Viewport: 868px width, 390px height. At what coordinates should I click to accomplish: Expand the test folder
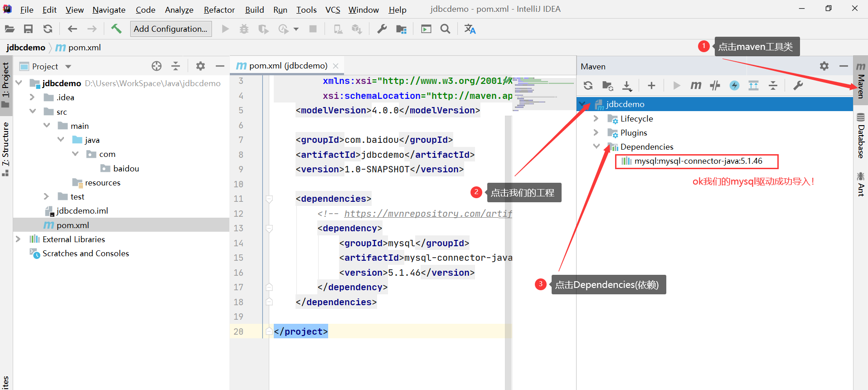(46, 196)
